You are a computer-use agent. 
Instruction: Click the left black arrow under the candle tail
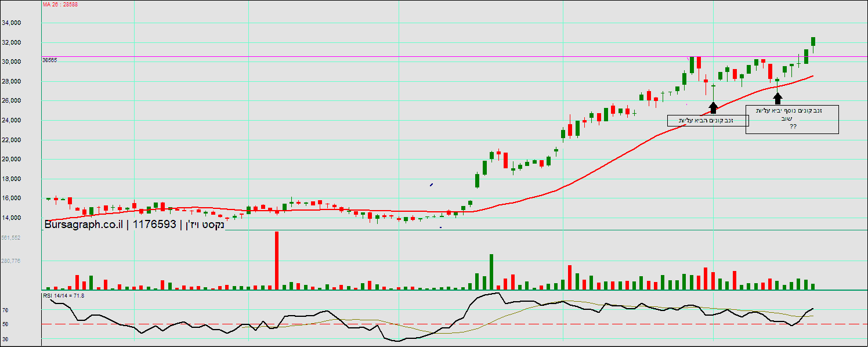[713, 107]
